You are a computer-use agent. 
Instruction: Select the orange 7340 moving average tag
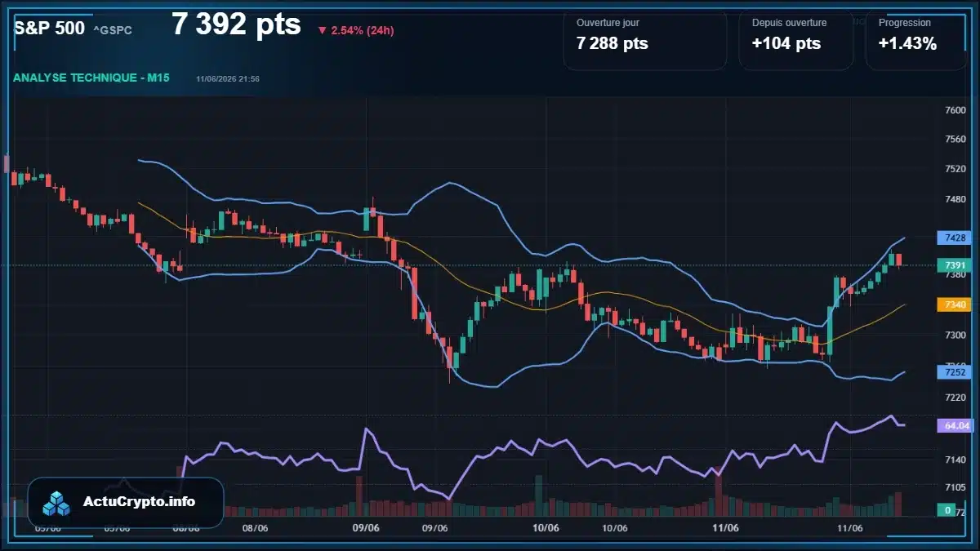click(955, 304)
